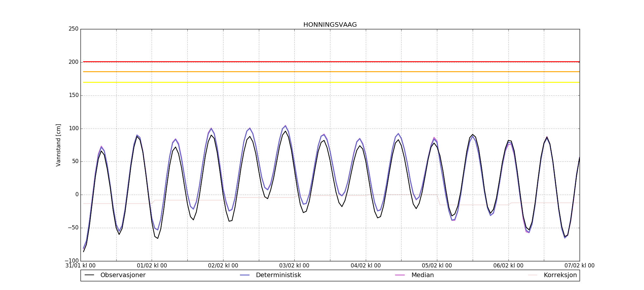The width and height of the screenshot is (644, 290).
Task: Click the blue Deterministisk legend line sample
Action: click(245, 275)
